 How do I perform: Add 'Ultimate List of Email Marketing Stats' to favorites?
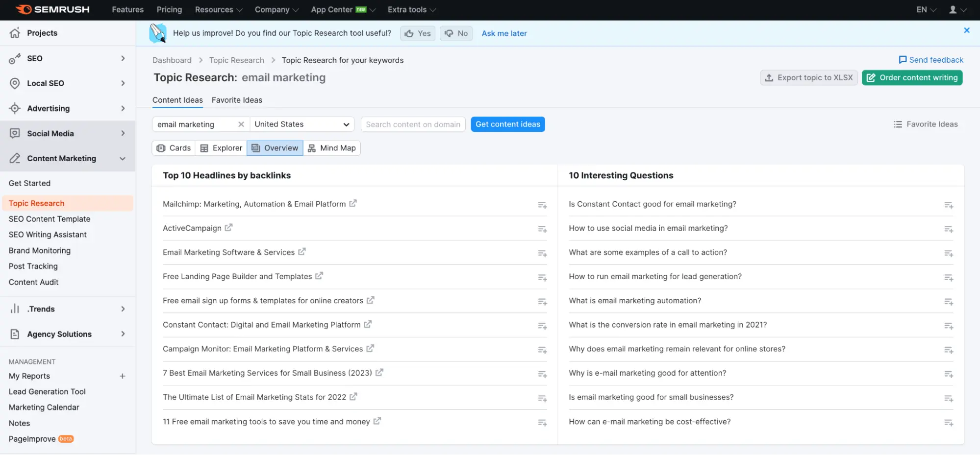542,398
